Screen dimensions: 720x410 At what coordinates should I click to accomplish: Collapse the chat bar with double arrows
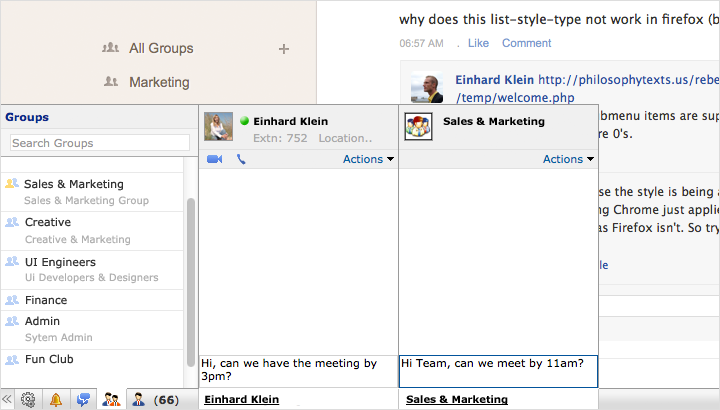coord(8,400)
